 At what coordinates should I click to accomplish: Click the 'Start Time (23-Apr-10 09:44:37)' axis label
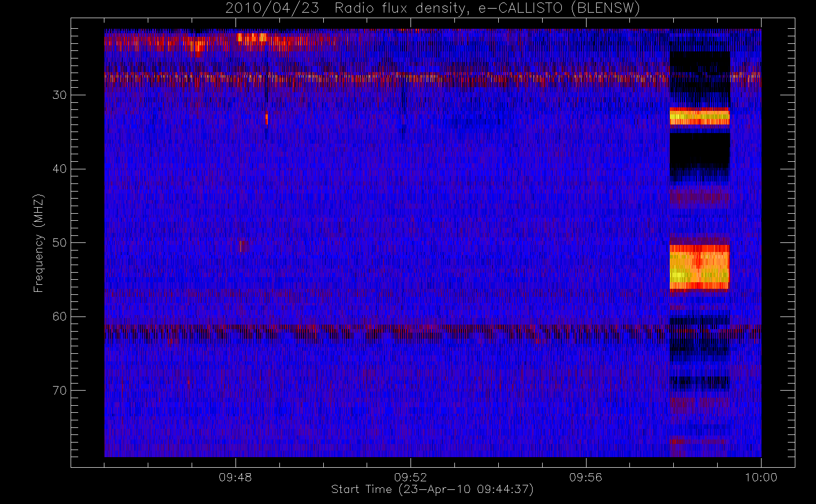pyautogui.click(x=432, y=489)
